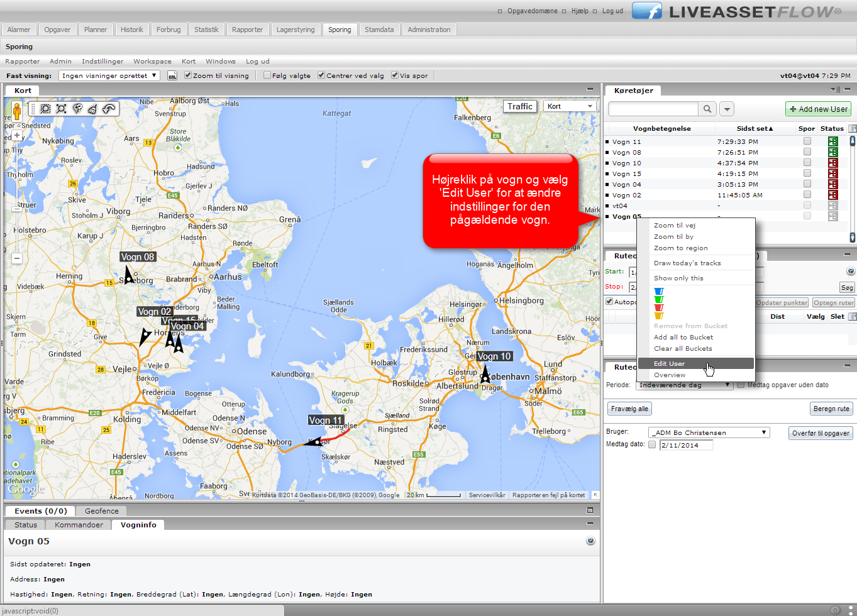Click the help icon in Vogninfo panel

tap(590, 541)
